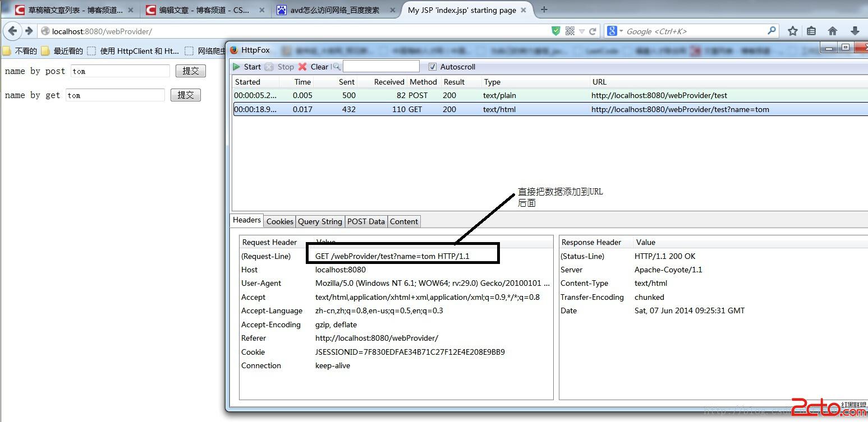Bookmark this page using star icon
This screenshot has width=868, height=422.
792,31
